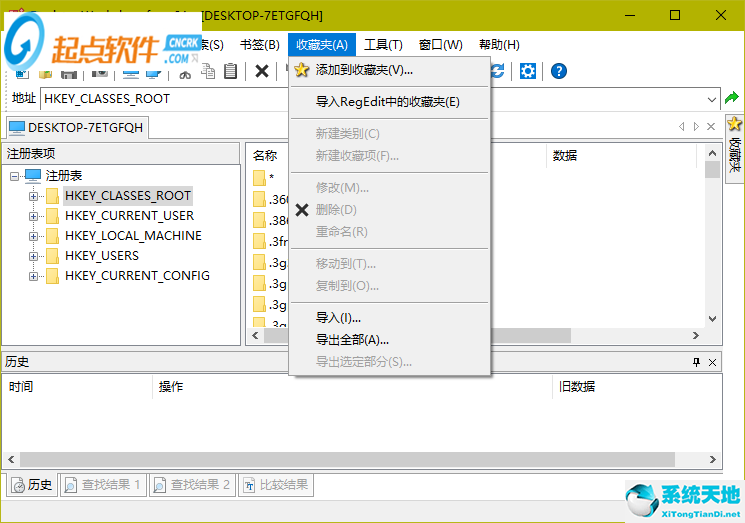Click the paste clipboard toolbar icon
The height and width of the screenshot is (523, 745).
pos(231,71)
